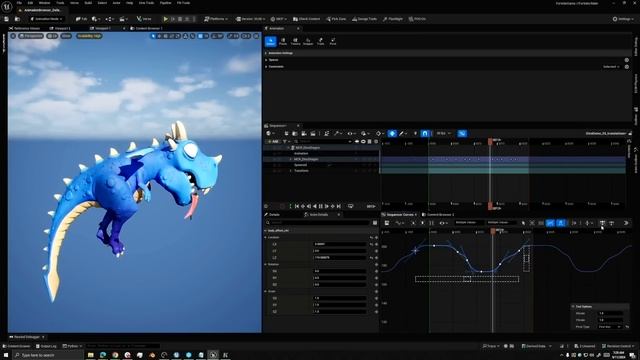Open the Animation Mode dropdown
Image resolution: width=640 pixels, height=360 pixels.
(47, 19)
